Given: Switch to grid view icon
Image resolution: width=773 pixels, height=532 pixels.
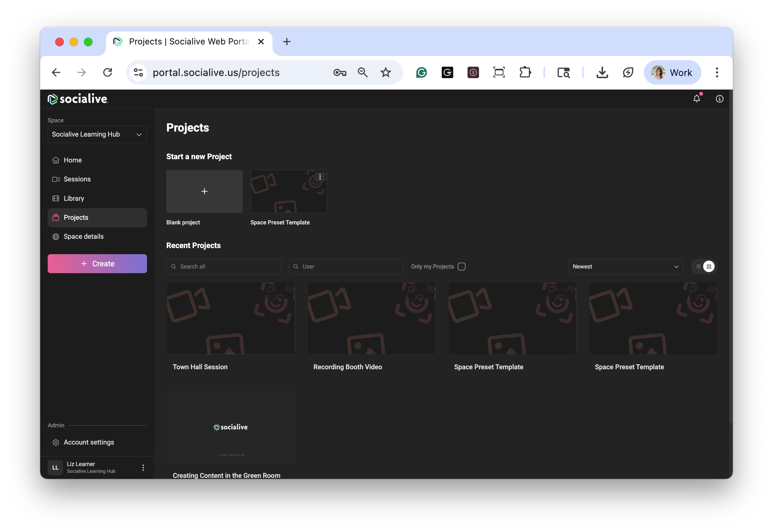Looking at the screenshot, I should 709,266.
